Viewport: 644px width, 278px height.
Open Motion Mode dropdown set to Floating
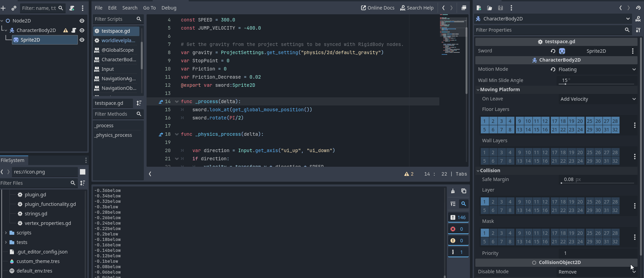point(597,69)
